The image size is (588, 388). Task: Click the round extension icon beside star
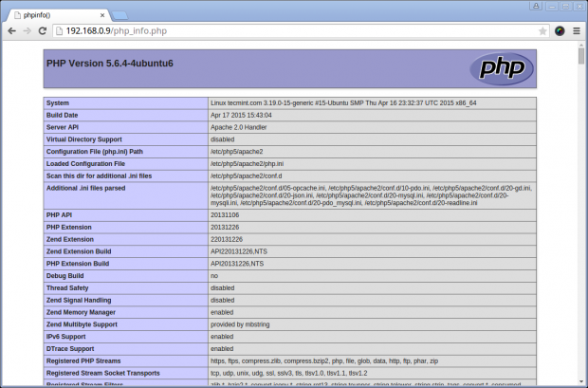coord(560,31)
